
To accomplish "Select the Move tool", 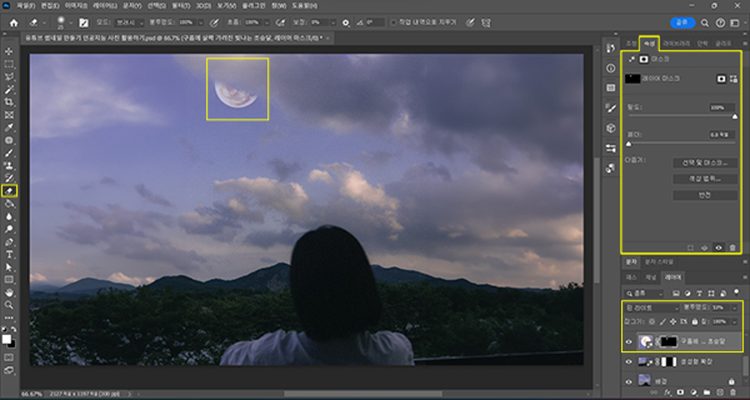I will 9,51.
